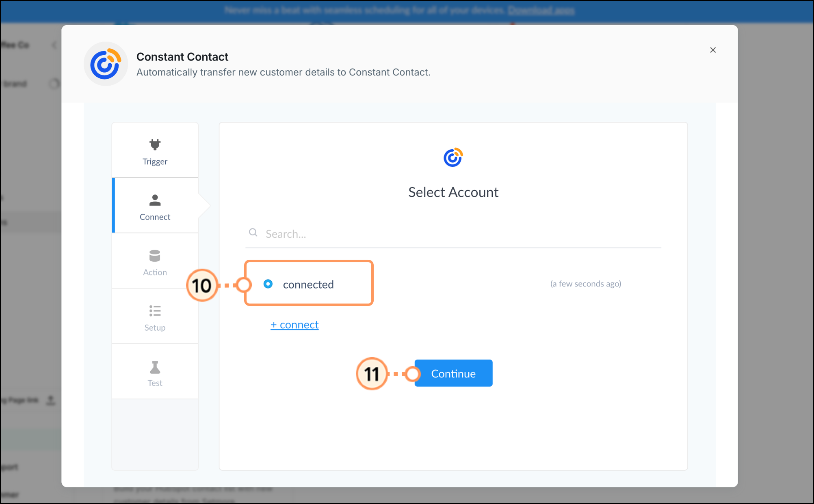814x504 pixels.
Task: Click the 'Download apps' banner link
Action: [x=541, y=10]
